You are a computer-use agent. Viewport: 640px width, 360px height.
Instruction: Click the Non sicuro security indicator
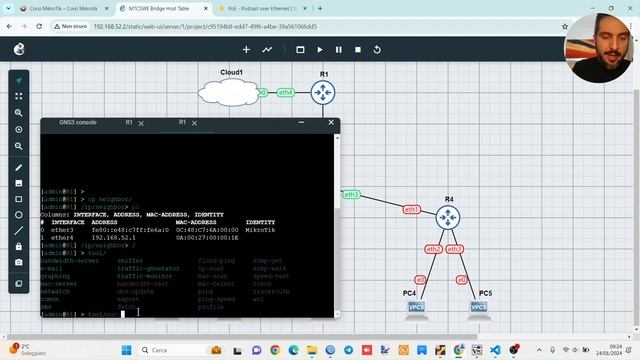(x=71, y=26)
